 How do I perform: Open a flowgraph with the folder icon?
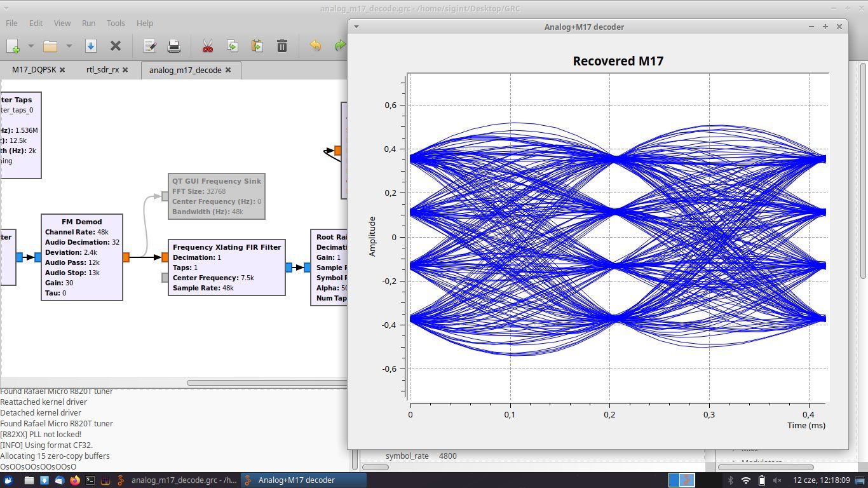(50, 46)
